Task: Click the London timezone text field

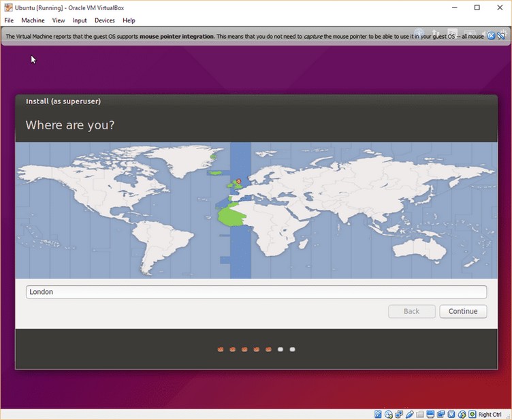Action: coord(256,292)
